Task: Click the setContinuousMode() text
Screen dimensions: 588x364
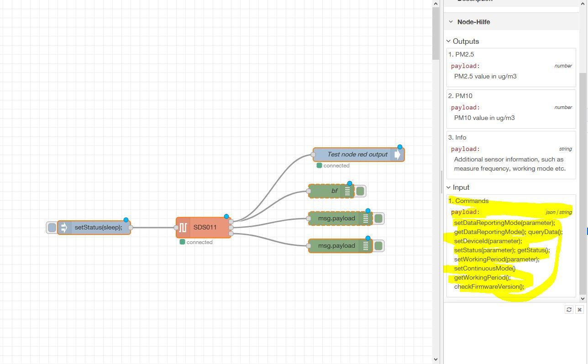Action: click(x=485, y=268)
